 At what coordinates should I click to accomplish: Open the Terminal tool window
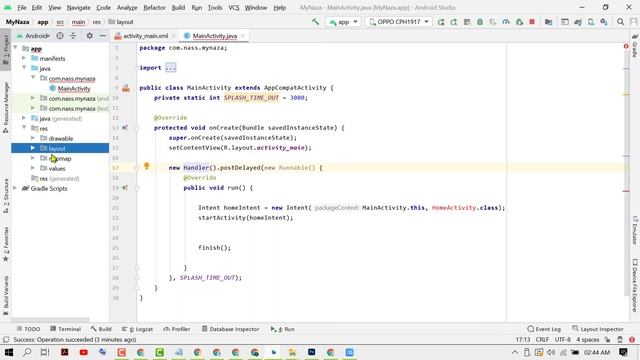tap(65, 329)
